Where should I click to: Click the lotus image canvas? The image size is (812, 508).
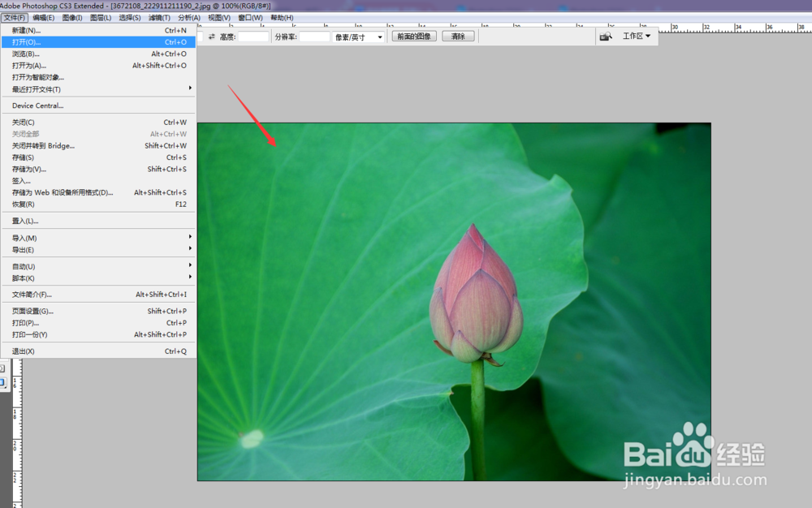point(454,302)
